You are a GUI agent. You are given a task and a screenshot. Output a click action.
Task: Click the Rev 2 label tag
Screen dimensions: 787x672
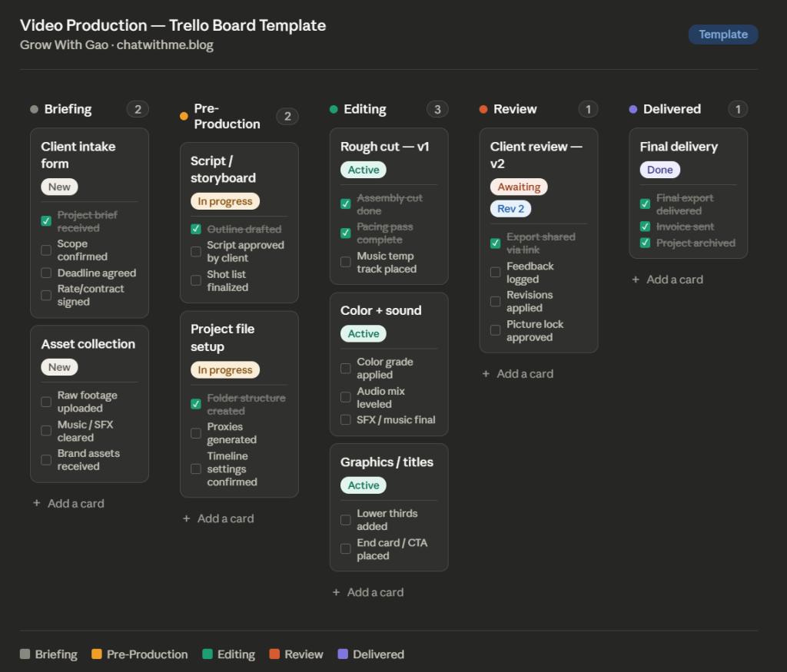point(510,209)
